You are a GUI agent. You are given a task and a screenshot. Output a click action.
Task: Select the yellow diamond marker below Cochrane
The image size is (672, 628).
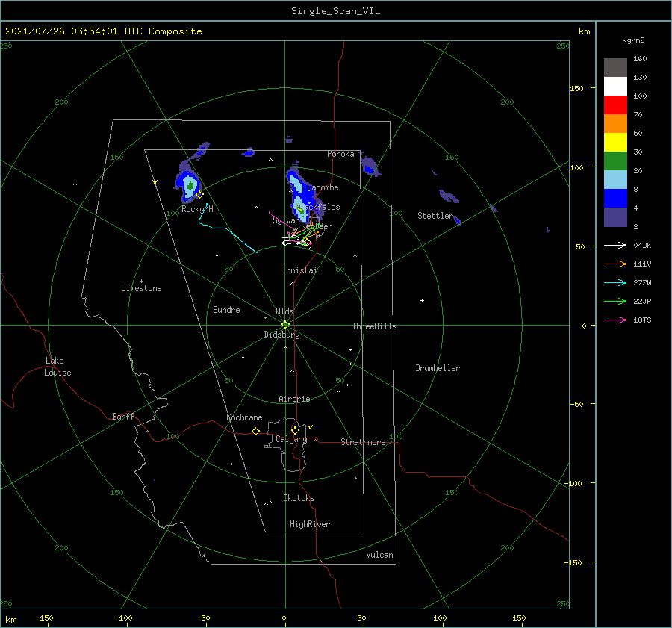[255, 432]
